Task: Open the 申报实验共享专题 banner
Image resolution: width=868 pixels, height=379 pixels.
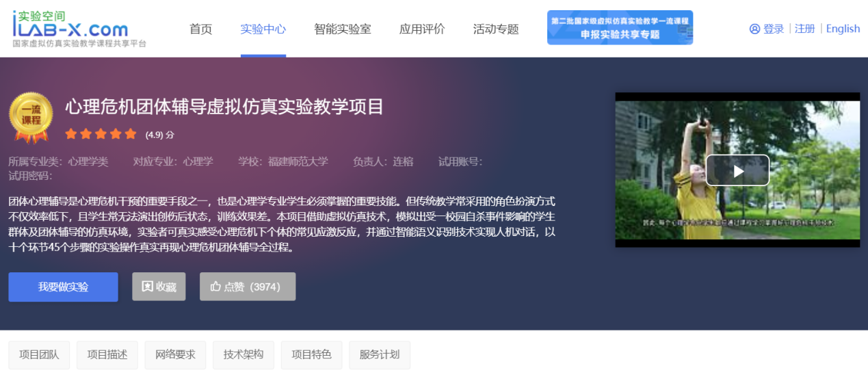Action: [x=620, y=28]
